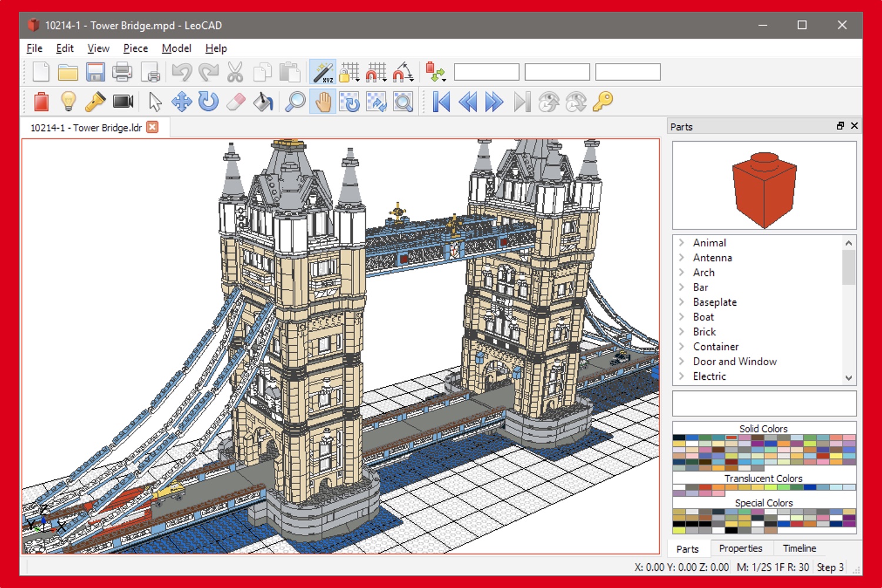Viewport: 882px width, 588px height.
Task: Expand the Arch parts category
Action: (681, 272)
